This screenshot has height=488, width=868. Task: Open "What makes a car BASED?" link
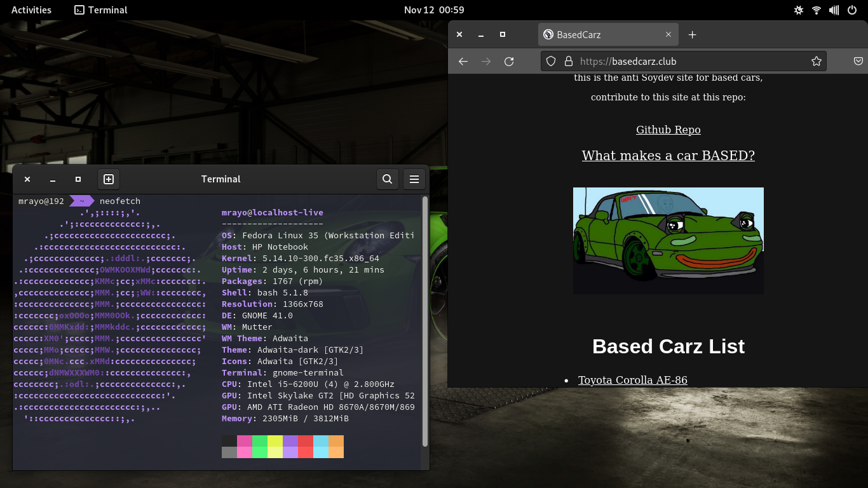click(x=668, y=156)
